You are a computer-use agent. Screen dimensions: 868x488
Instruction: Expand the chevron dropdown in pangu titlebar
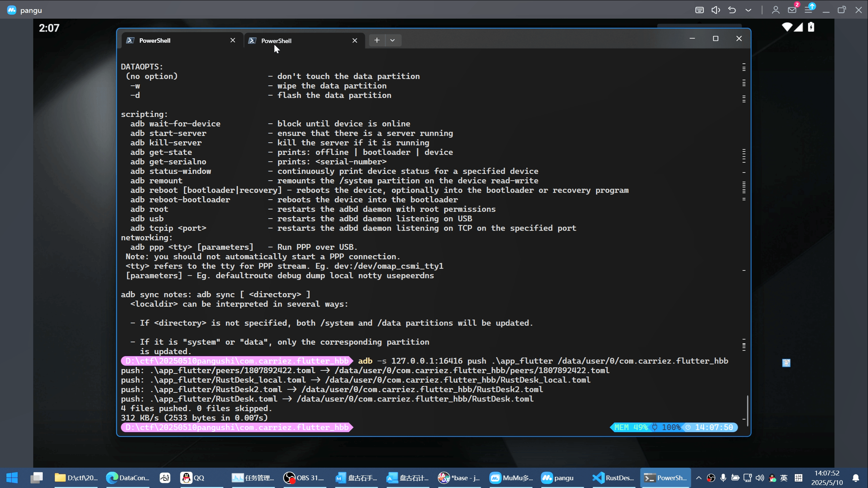(748, 10)
